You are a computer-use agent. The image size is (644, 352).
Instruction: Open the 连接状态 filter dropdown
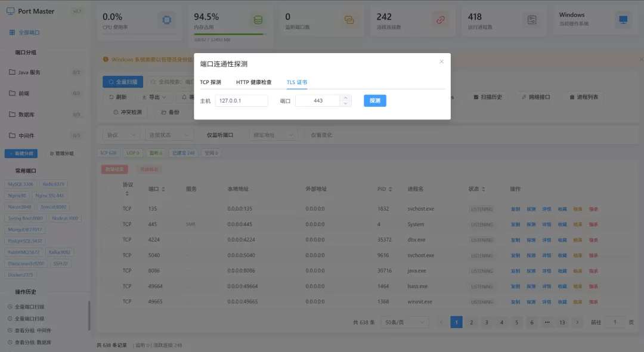tap(169, 135)
